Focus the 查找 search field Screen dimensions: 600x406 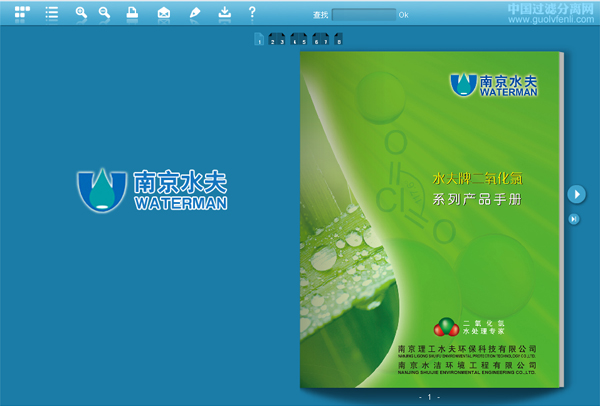(x=364, y=15)
